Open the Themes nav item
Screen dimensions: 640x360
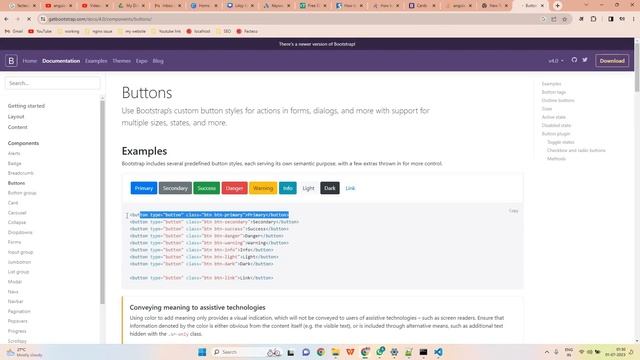[122, 61]
